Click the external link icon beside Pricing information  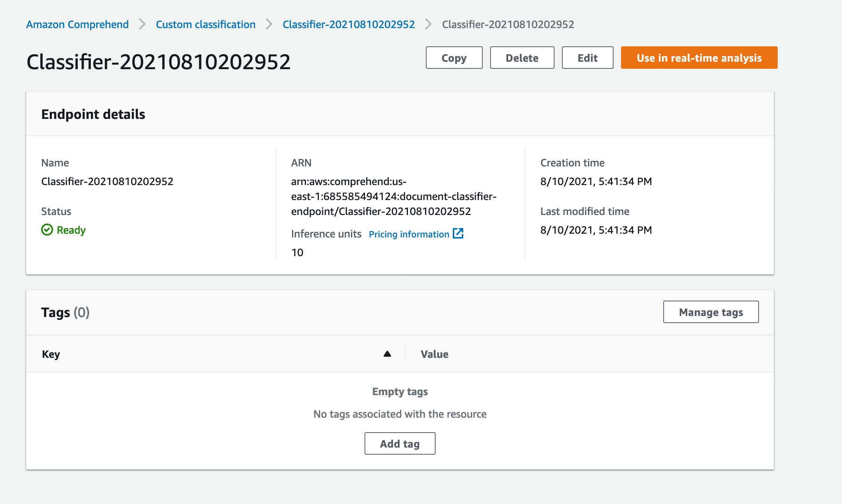pyautogui.click(x=458, y=234)
